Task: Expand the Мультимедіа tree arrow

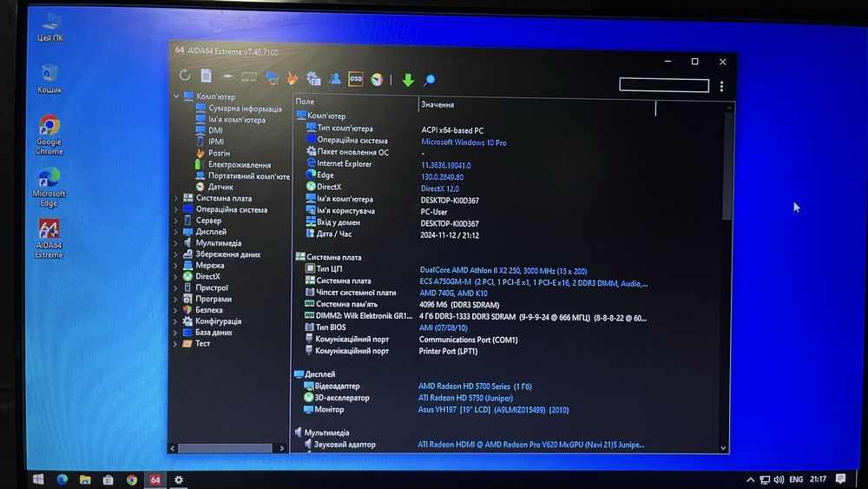Action: (x=176, y=242)
